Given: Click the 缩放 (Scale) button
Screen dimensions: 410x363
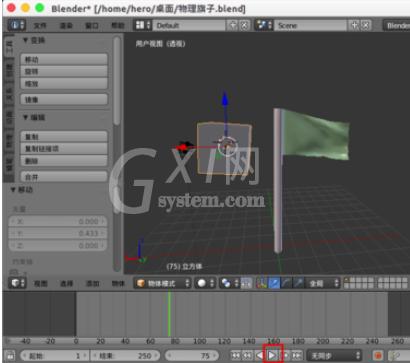Looking at the screenshot, I should tap(64, 83).
